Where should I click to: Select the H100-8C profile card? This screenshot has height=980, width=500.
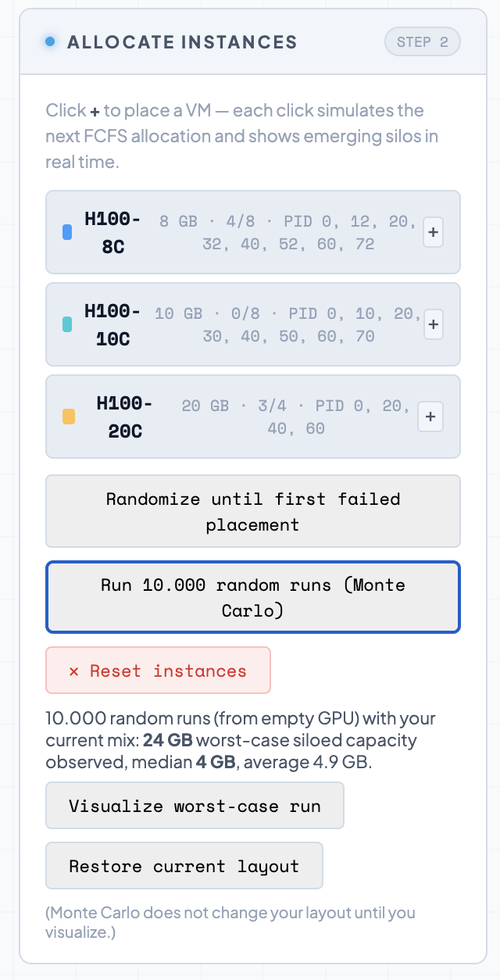coord(252,232)
